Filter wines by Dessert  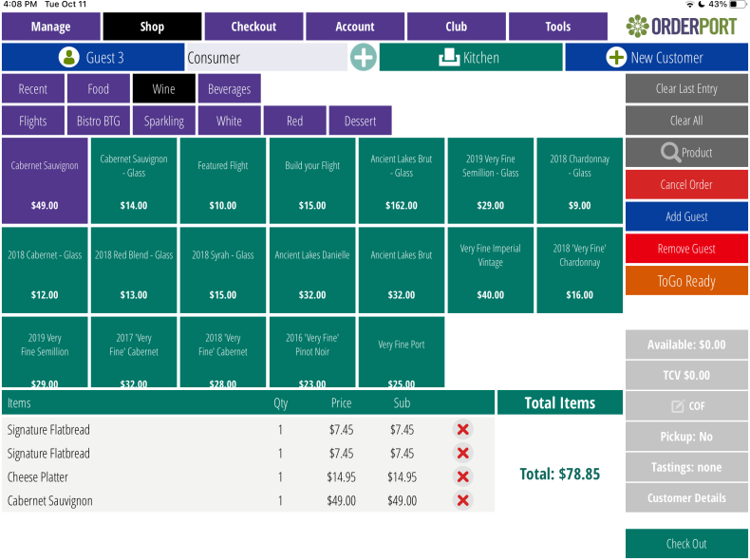pyautogui.click(x=361, y=121)
